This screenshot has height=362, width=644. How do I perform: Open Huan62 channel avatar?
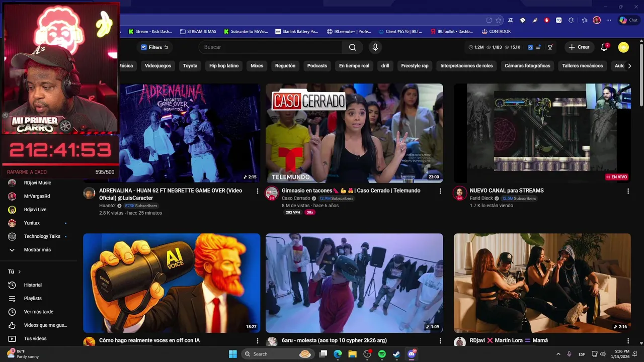(x=89, y=194)
